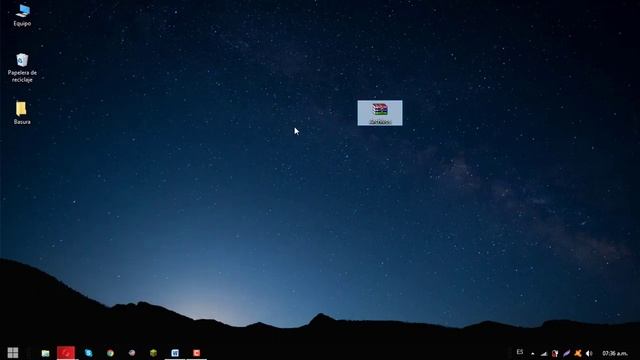Screen dimensions: 640x360
Task: Show hidden system tray icons
Action: (x=533, y=353)
